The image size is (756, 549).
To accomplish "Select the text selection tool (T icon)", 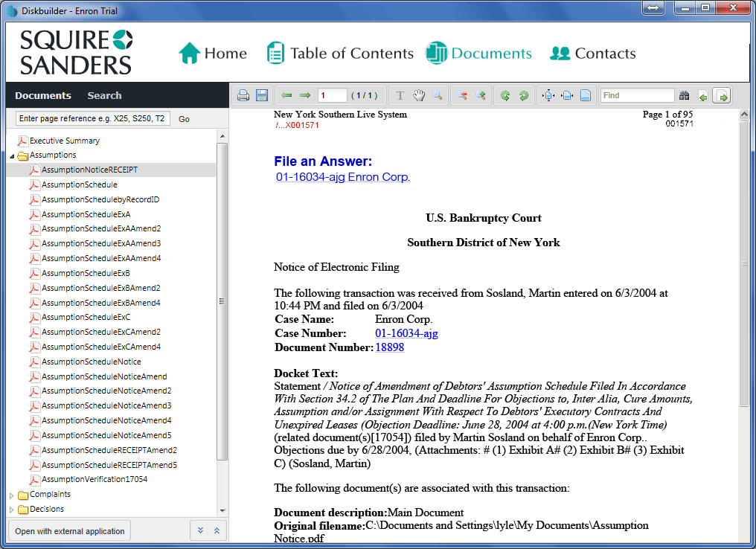I will [x=400, y=95].
